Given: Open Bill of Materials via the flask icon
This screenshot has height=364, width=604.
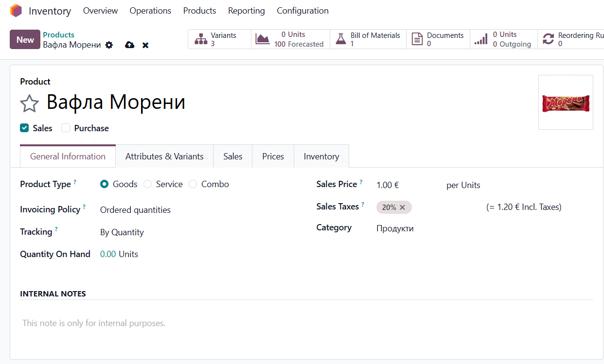Looking at the screenshot, I should 340,38.
